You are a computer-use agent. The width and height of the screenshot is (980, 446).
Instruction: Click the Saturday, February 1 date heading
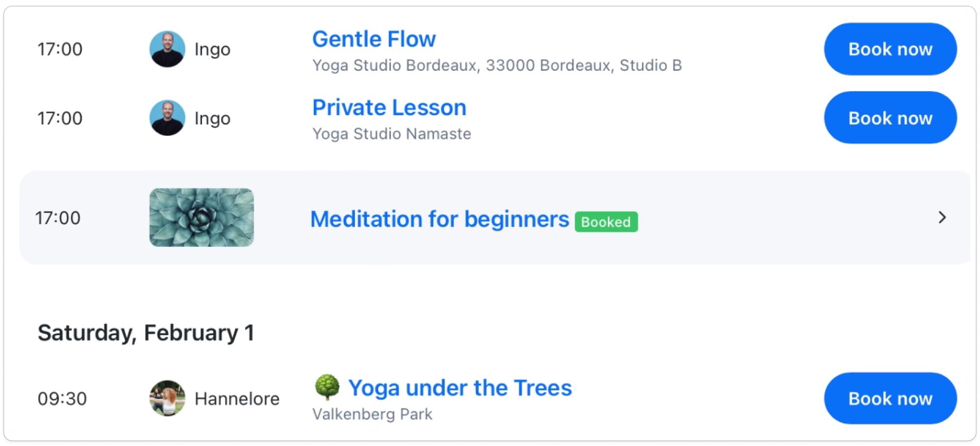coord(145,333)
